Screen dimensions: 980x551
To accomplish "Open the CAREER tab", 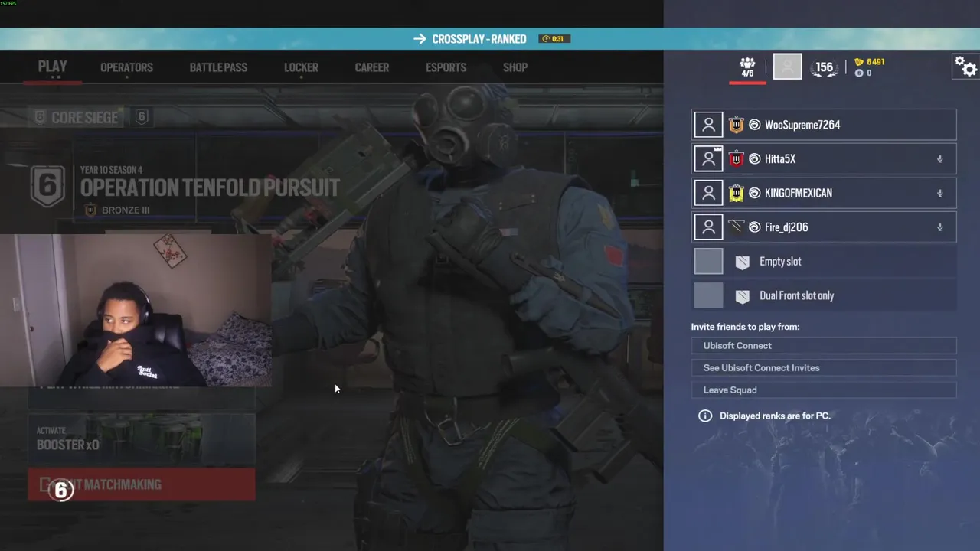I will (372, 67).
